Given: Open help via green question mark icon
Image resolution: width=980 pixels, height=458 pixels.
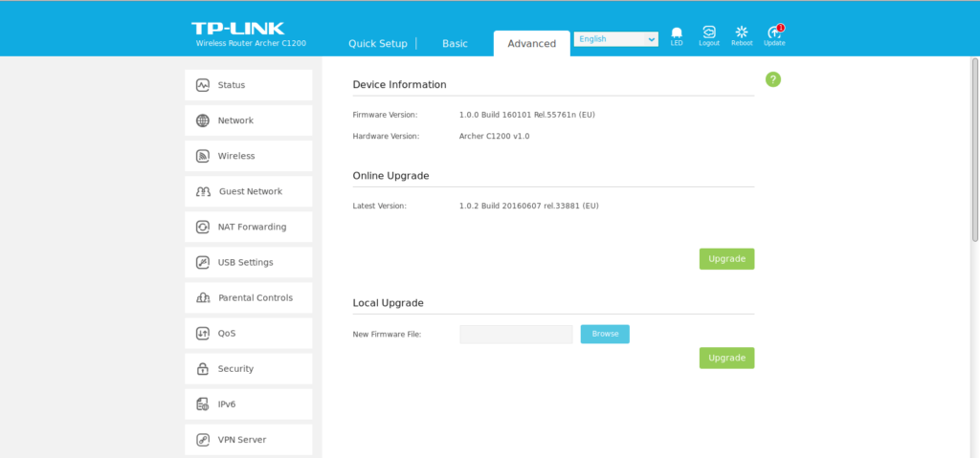Looking at the screenshot, I should [x=773, y=79].
